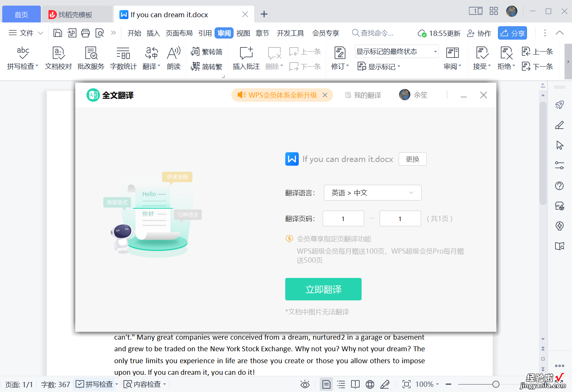Dismiss the WPS会员体系全新升级 banner
This screenshot has height=392, width=572.
(x=325, y=95)
